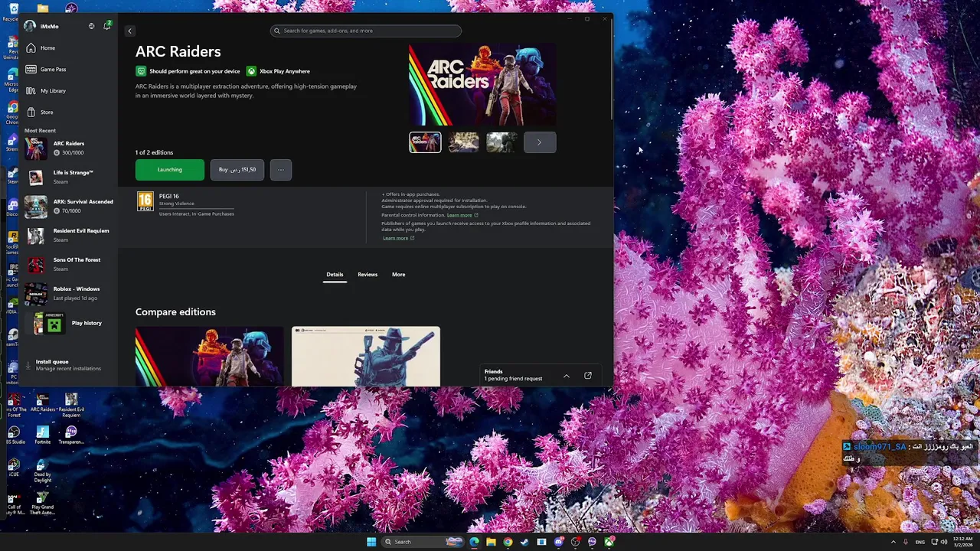Viewport: 980px width, 551px height.
Task: Click the microphone icon in system tray
Action: 906,542
